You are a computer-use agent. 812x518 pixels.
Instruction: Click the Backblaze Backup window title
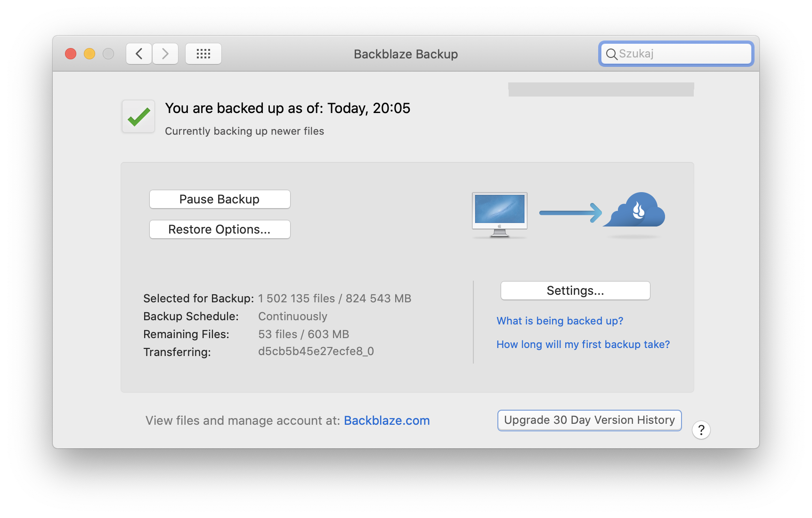click(406, 54)
